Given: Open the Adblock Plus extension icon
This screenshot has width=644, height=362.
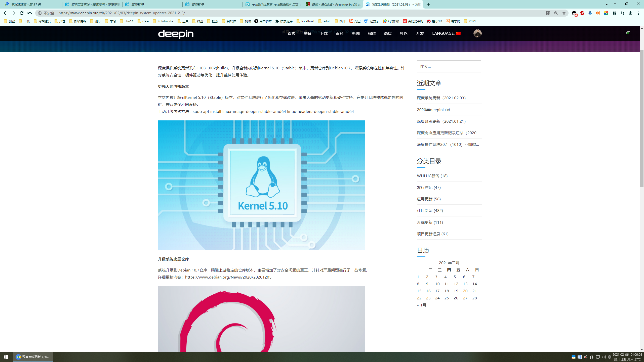Looking at the screenshot, I should [582, 13].
